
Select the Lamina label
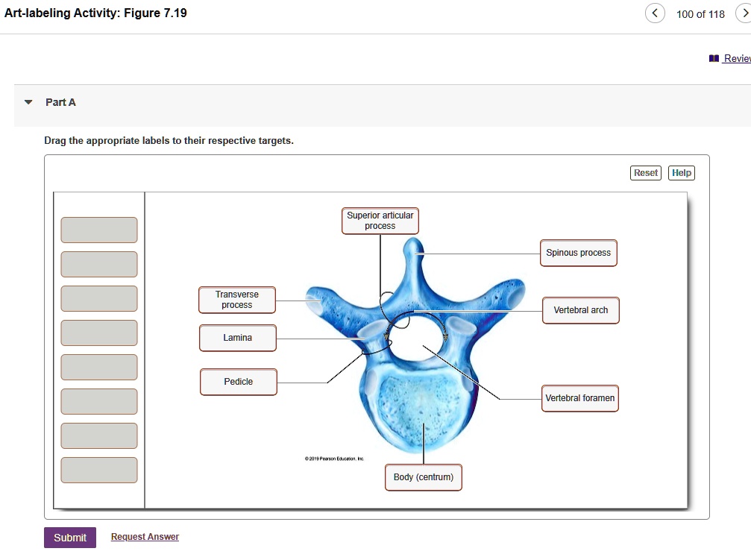[237, 338]
